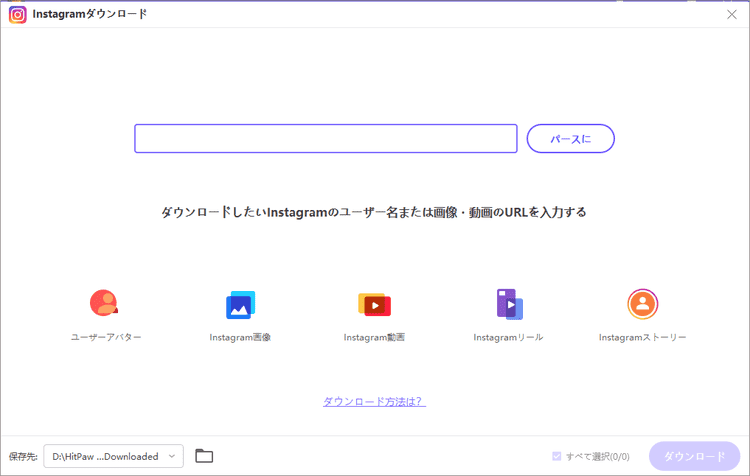Screen dimensions: 750x476
Task: Click the Instagramストーリー label
Action: pyautogui.click(x=642, y=337)
